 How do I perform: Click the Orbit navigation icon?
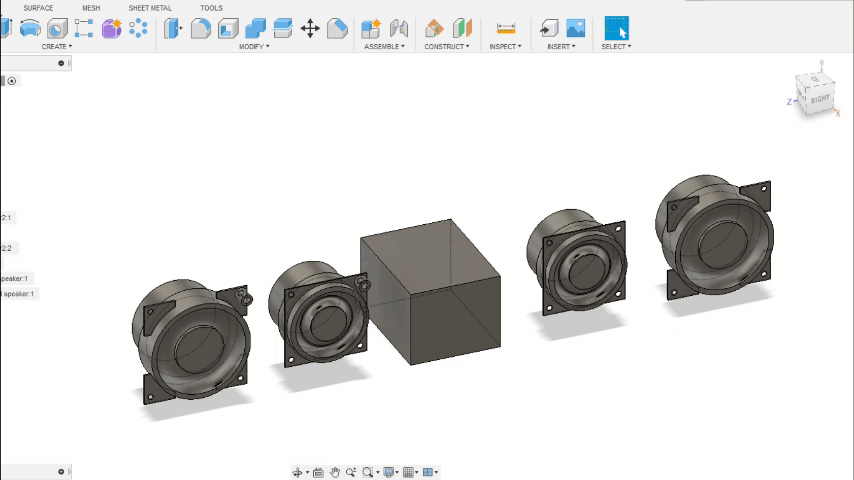pyautogui.click(x=297, y=472)
